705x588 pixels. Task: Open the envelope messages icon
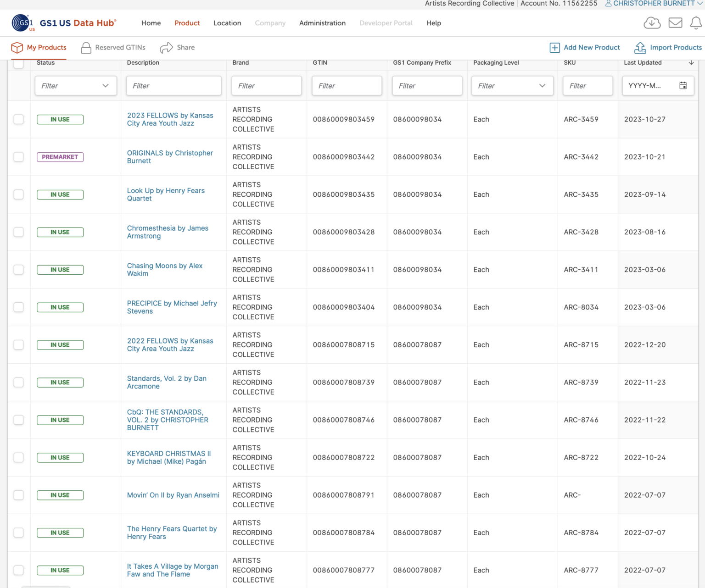tap(675, 23)
